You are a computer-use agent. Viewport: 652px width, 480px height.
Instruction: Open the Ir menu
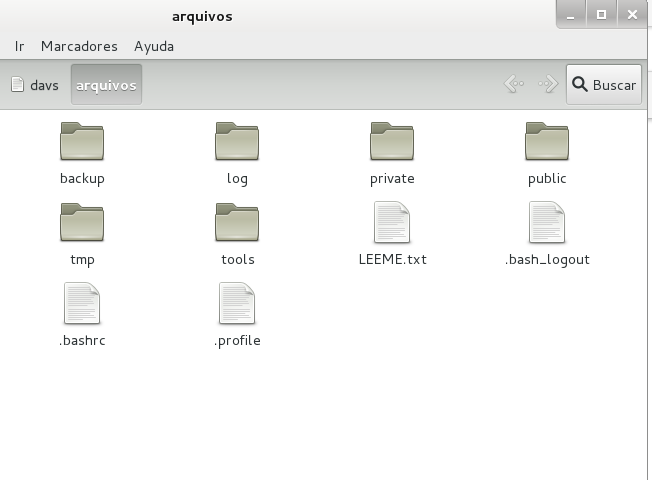[x=20, y=46]
